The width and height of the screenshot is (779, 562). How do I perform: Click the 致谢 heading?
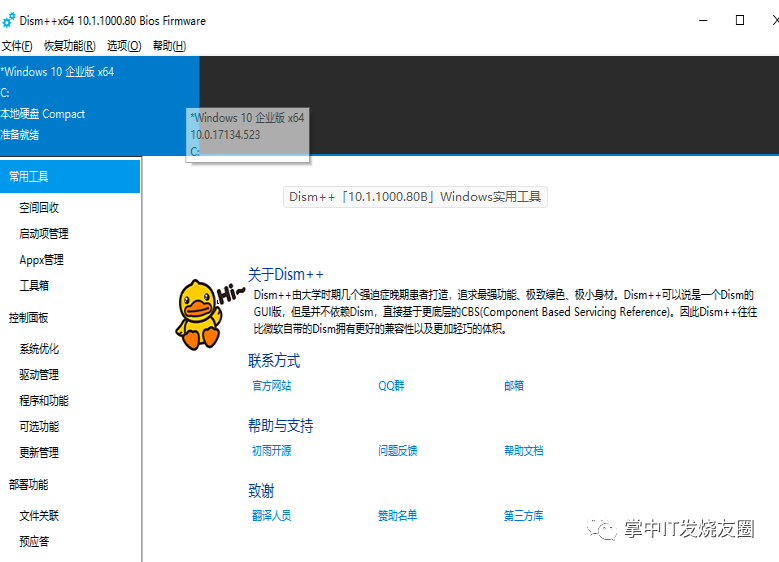pos(261,491)
